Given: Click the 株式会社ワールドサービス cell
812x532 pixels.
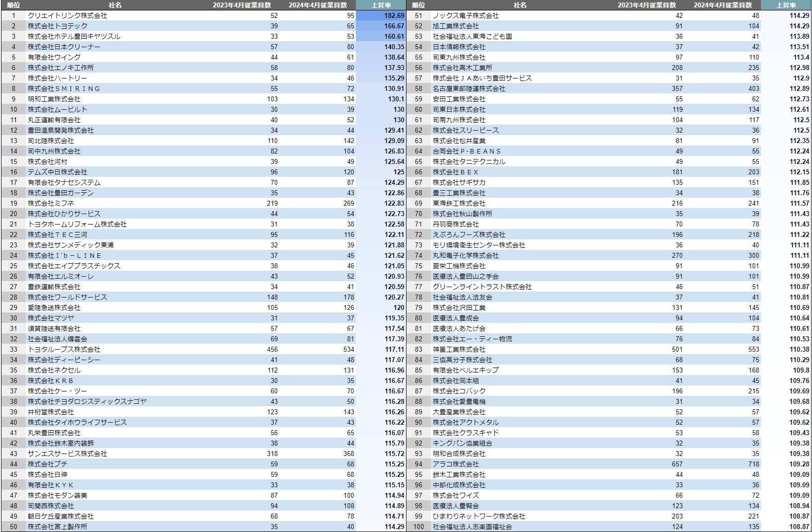Looking at the screenshot, I should [x=68, y=297].
